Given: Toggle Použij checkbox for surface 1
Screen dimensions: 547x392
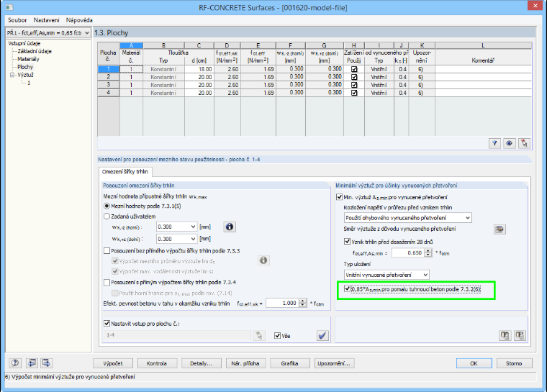Looking at the screenshot, I should (x=354, y=69).
